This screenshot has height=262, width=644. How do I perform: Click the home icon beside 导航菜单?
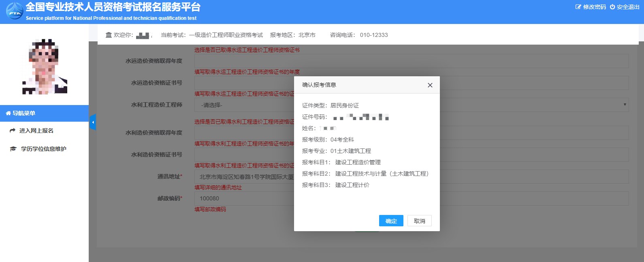click(x=8, y=113)
